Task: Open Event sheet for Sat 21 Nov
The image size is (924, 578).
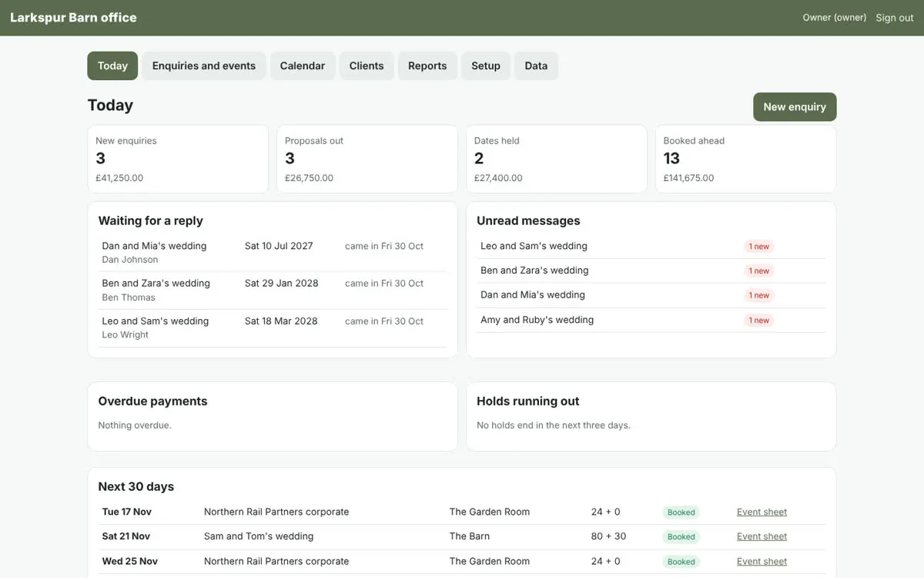Action: pos(762,536)
